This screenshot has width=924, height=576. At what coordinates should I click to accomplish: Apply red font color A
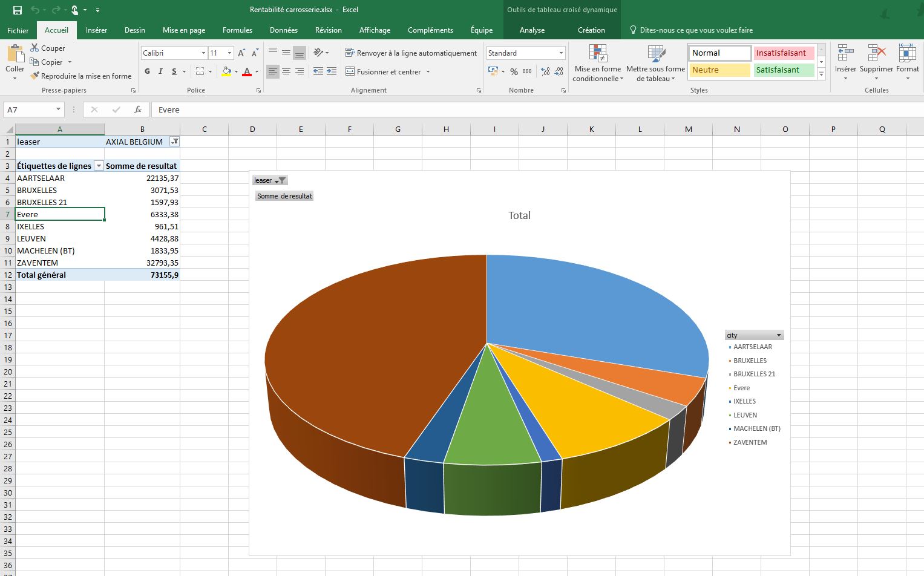click(x=247, y=71)
